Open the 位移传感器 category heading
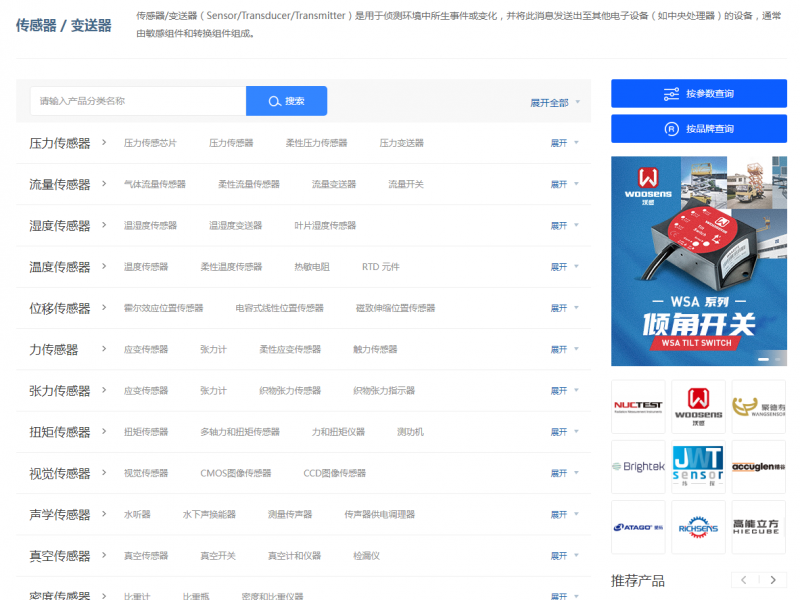 (67, 308)
